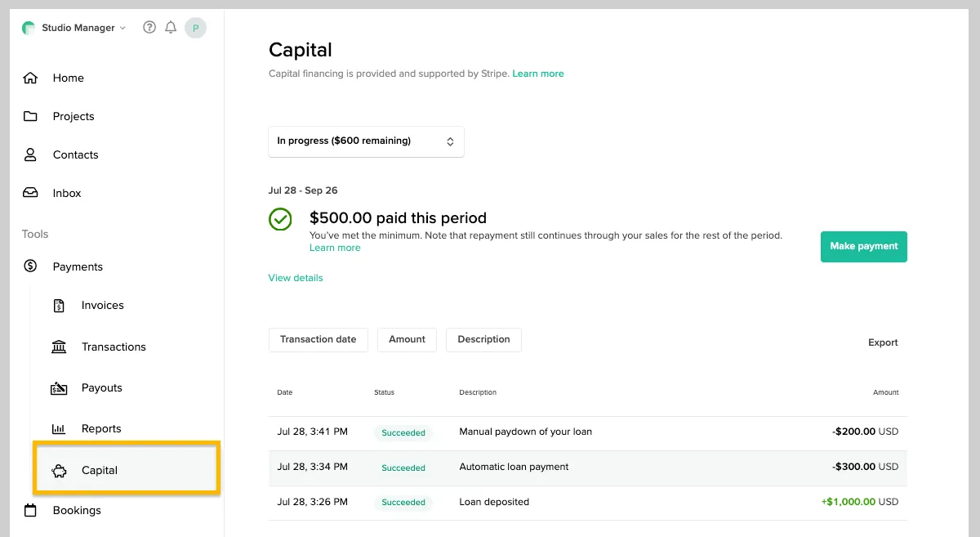Click the Inbox tray icon

[x=30, y=193]
